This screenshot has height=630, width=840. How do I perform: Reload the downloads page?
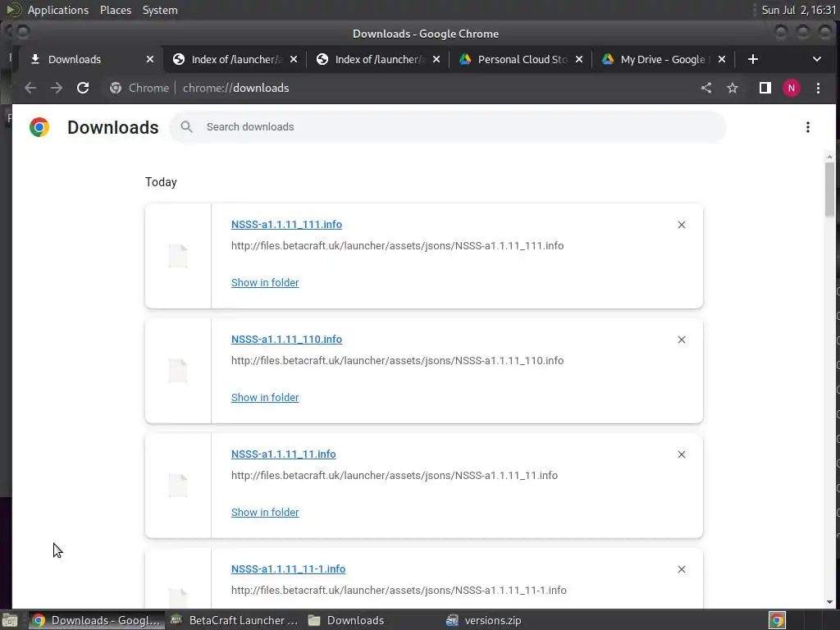pyautogui.click(x=83, y=88)
